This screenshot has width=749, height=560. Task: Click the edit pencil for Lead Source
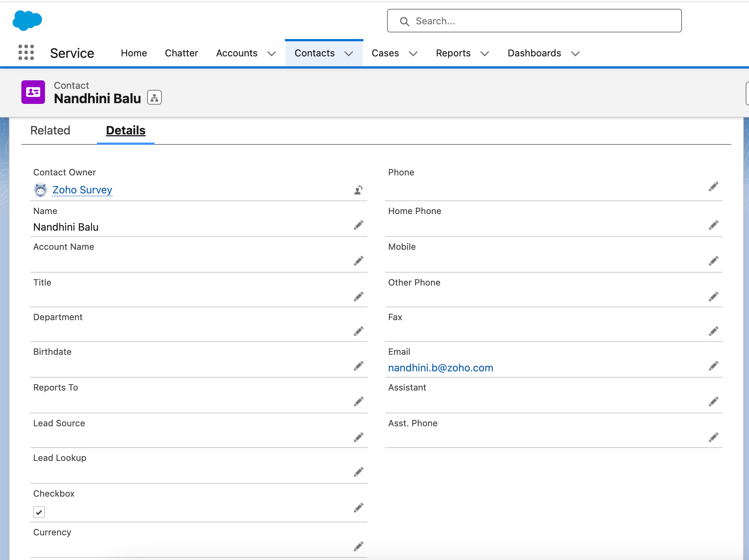(358, 437)
